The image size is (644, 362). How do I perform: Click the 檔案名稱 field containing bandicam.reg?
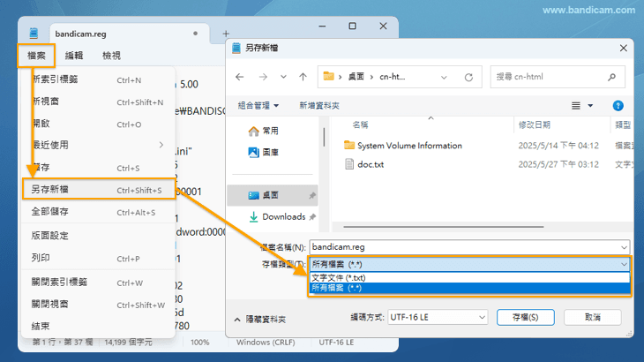[x=469, y=247]
